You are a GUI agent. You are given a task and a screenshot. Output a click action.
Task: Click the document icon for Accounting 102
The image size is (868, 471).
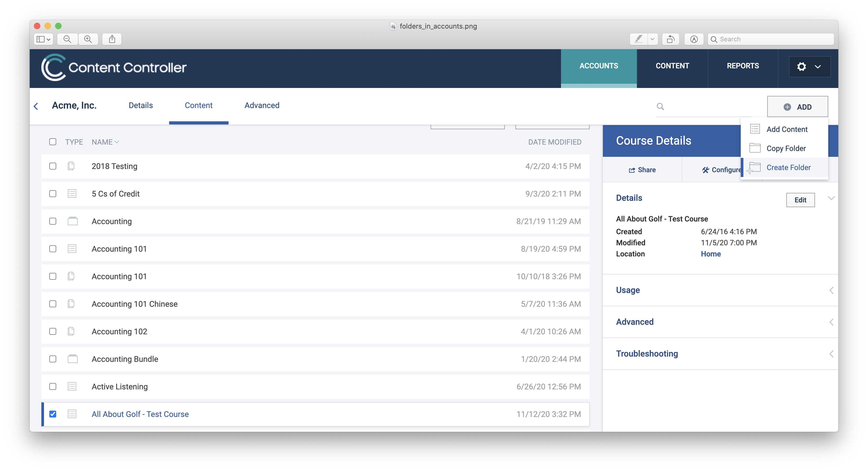click(x=71, y=331)
